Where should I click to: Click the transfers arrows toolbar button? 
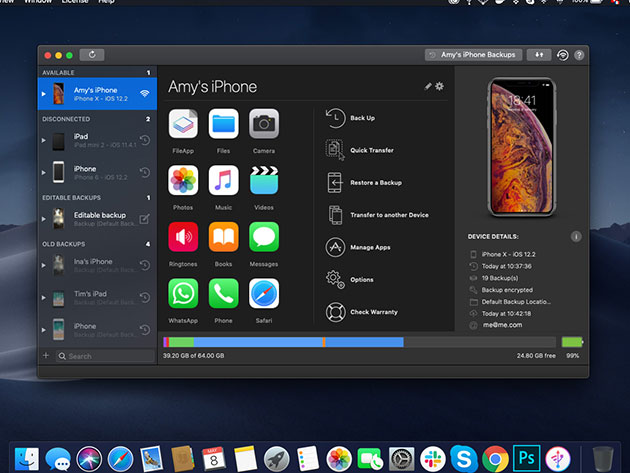[539, 55]
